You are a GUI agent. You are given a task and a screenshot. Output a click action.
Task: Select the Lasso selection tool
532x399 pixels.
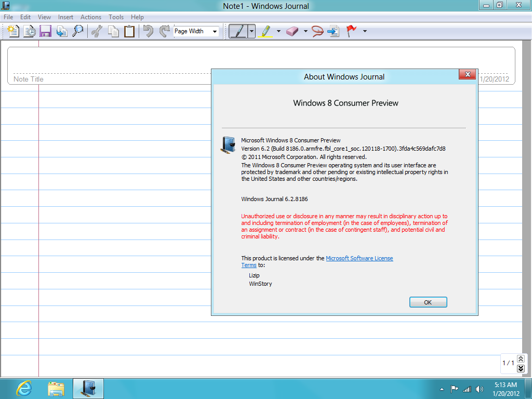[x=317, y=31]
